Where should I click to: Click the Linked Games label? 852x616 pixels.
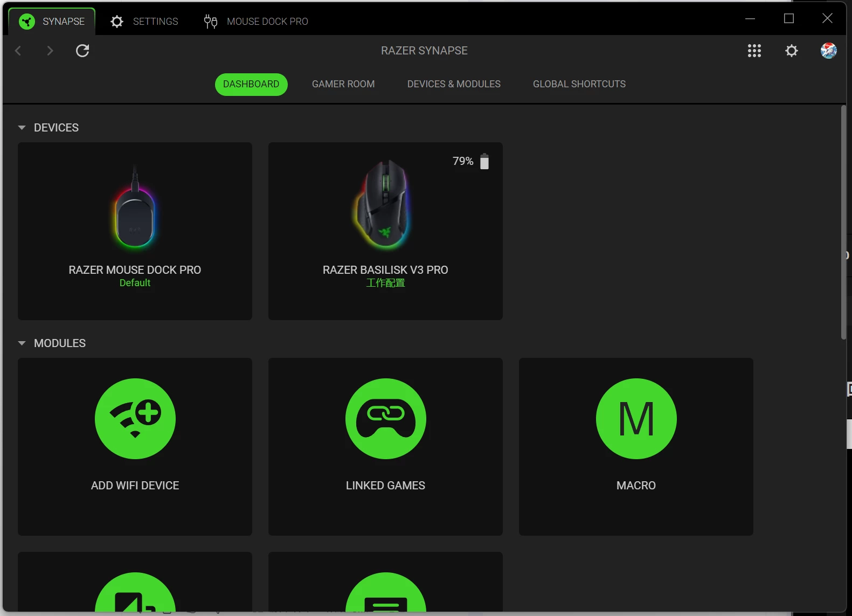[x=385, y=486]
